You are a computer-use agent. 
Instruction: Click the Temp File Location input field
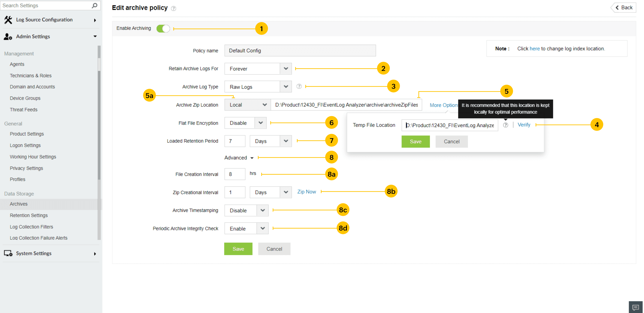pos(449,125)
